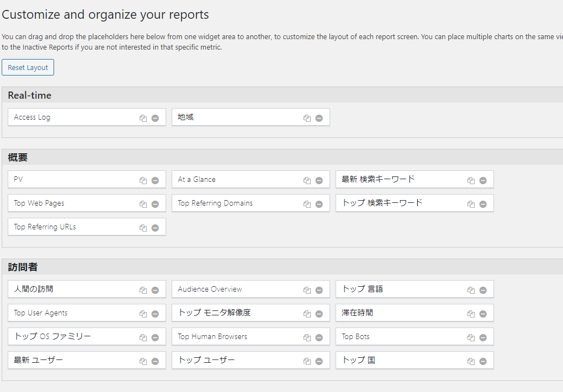The height and width of the screenshot is (392, 563).
Task: Clone the 最新 検索キーワード widget
Action: pyautogui.click(x=471, y=180)
